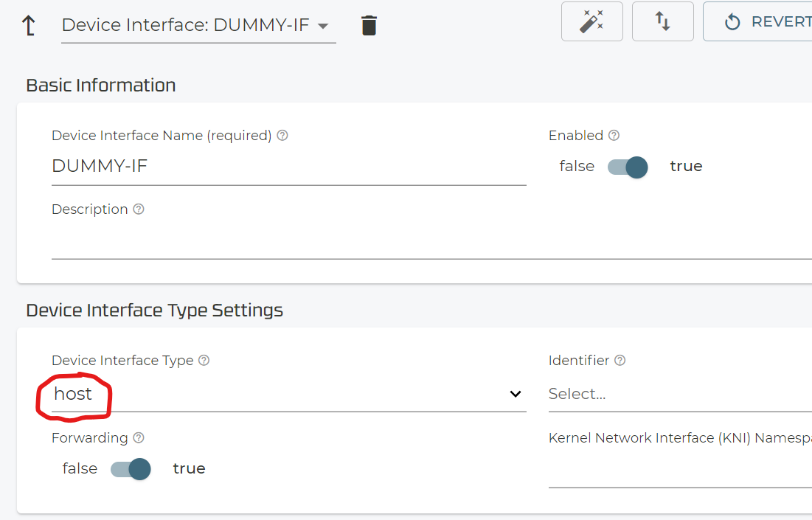Click the Kernel Network Interface Namespace field
Image resolution: width=812 pixels, height=520 pixels.
[679, 472]
